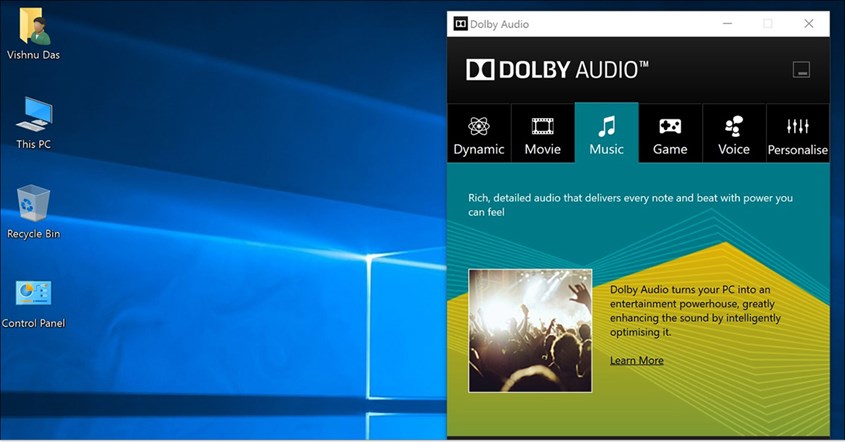Click the compact view button beside Dolby Audio logo

801,70
